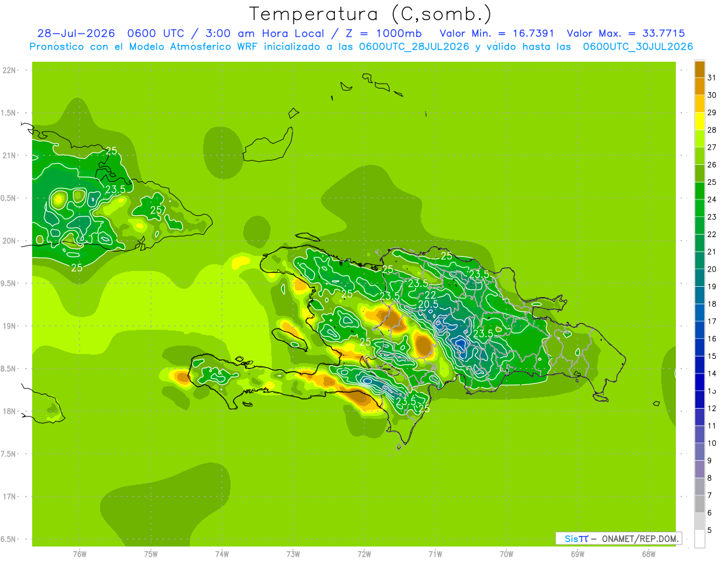Click the "19N" latitude axis label
The height and width of the screenshot is (562, 728).
click(x=9, y=326)
